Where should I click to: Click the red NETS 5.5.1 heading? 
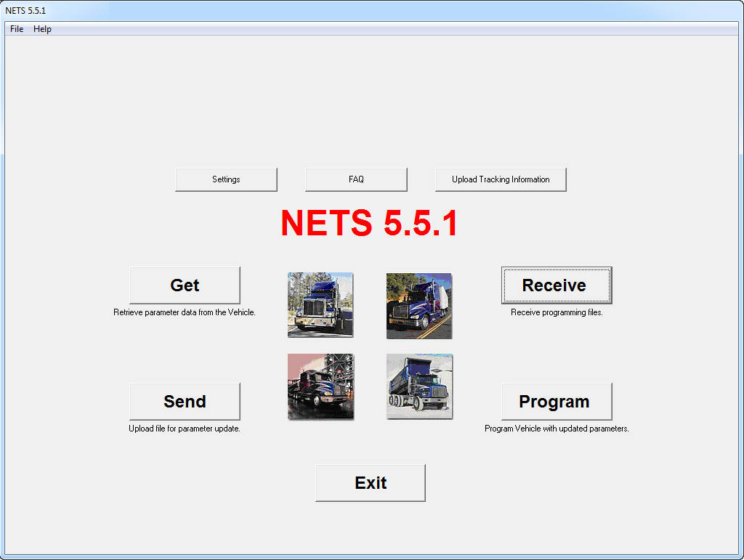(368, 222)
